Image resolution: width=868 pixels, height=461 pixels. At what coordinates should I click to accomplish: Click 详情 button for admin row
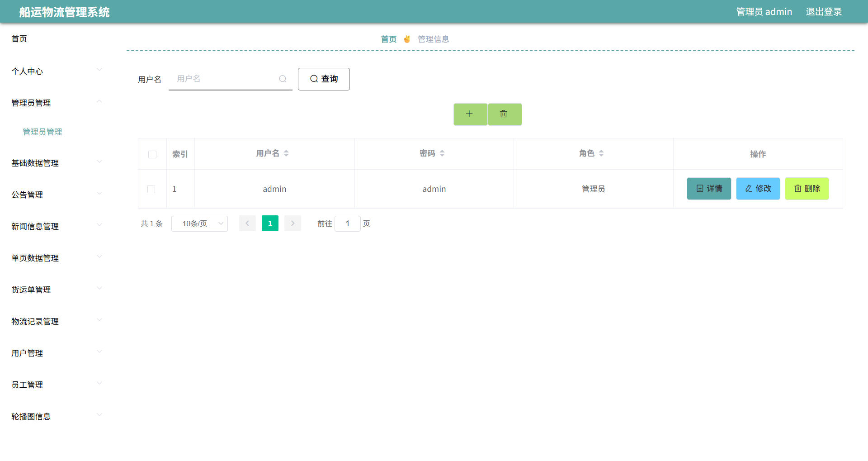coord(709,189)
